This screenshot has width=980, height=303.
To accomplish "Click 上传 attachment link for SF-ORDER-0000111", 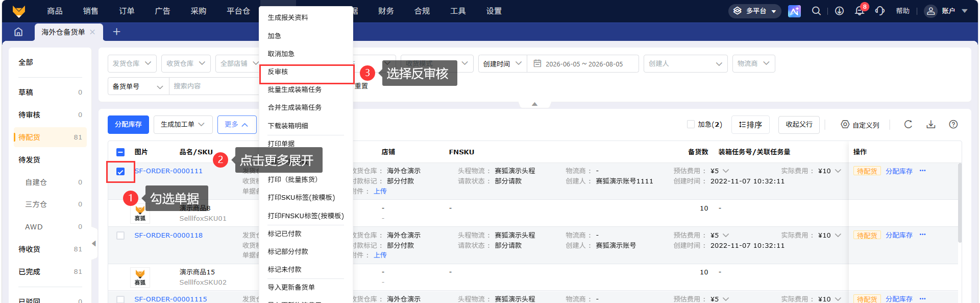I will tap(380, 191).
